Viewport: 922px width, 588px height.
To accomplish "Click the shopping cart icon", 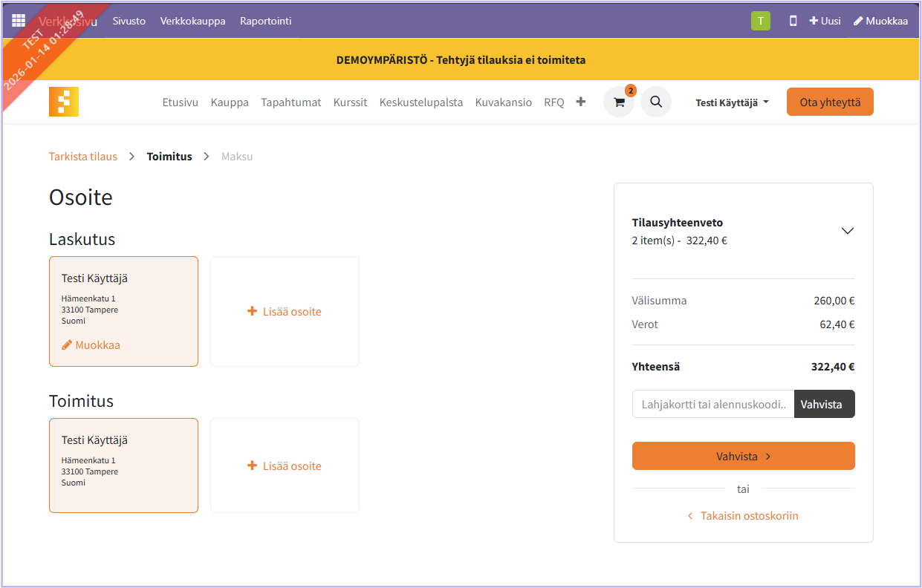I will point(619,102).
